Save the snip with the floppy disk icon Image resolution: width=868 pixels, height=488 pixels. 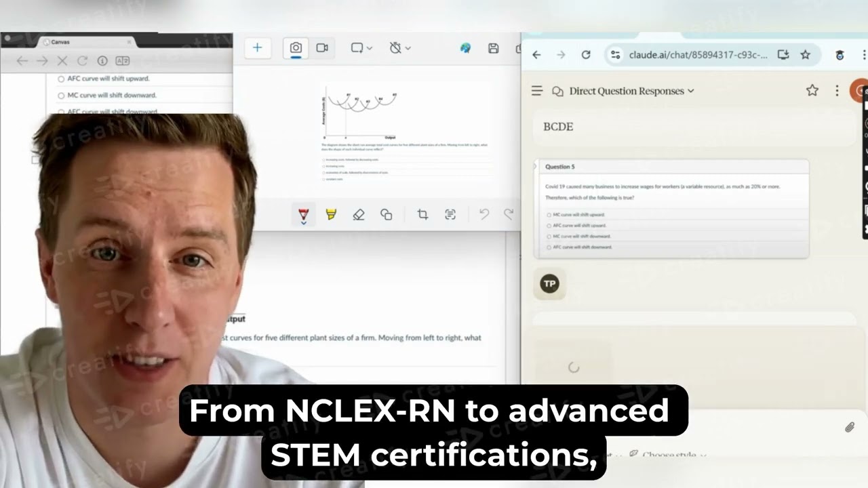click(494, 47)
